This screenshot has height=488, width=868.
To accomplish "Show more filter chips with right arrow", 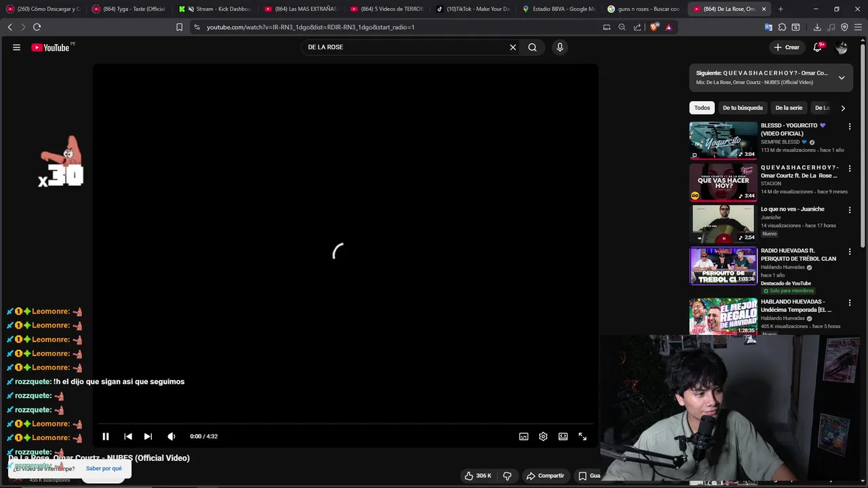I will [843, 108].
